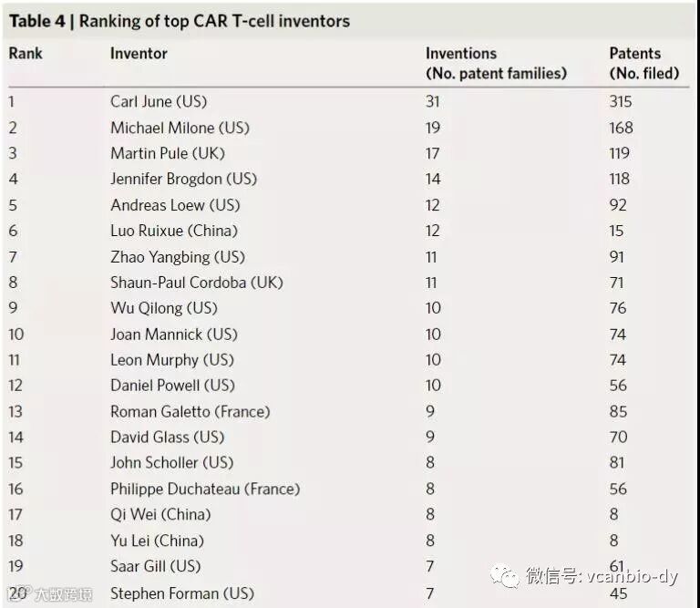Click the vcanbio-dy WeChat ID watermark

[602, 576]
